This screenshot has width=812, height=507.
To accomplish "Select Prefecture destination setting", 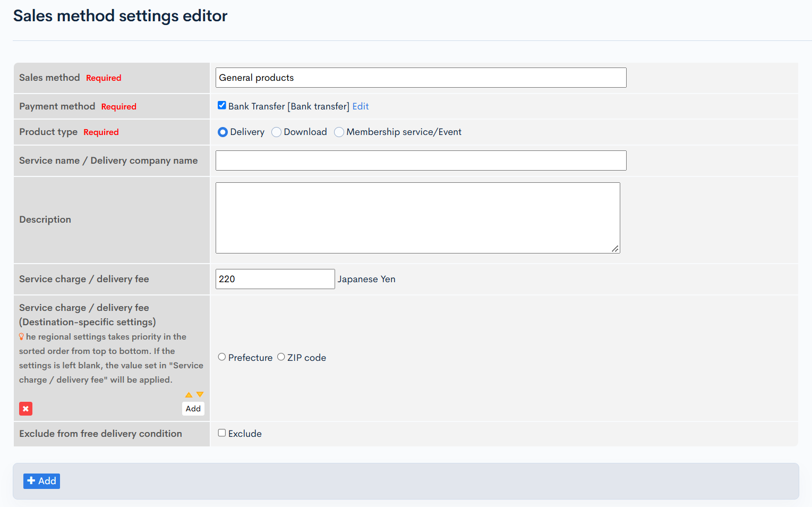I will click(222, 357).
